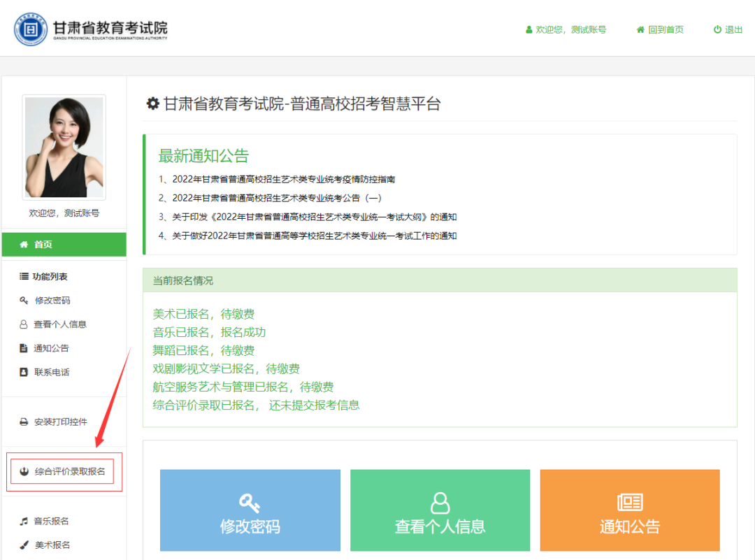
Task: Click the paintbrush icon beside 美术报名
Action: (x=24, y=545)
